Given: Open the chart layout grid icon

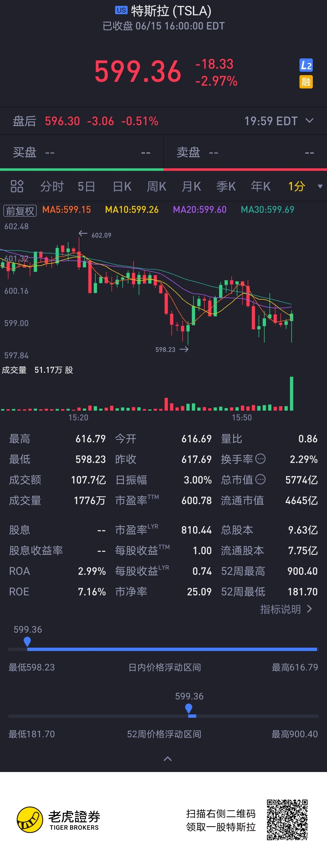Looking at the screenshot, I should pyautogui.click(x=17, y=186).
